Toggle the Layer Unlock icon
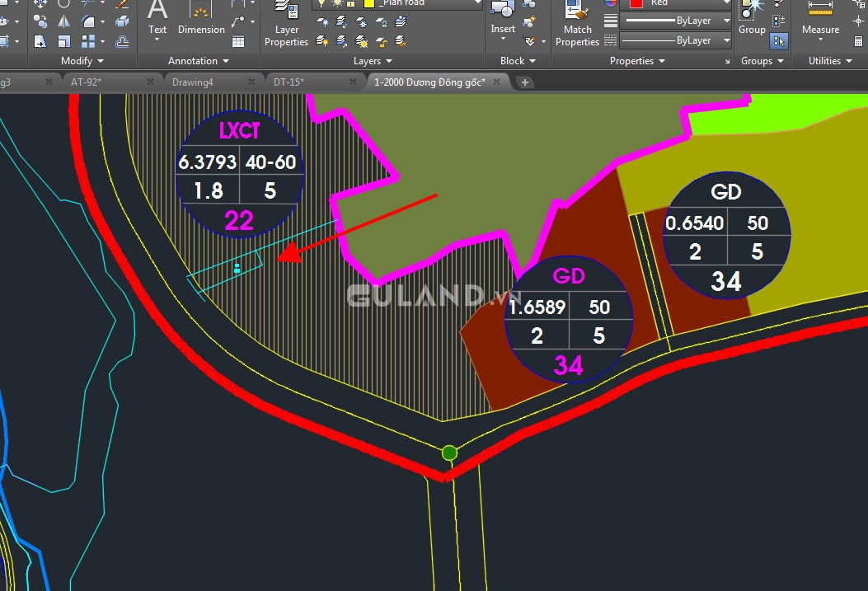The width and height of the screenshot is (868, 591). click(382, 41)
